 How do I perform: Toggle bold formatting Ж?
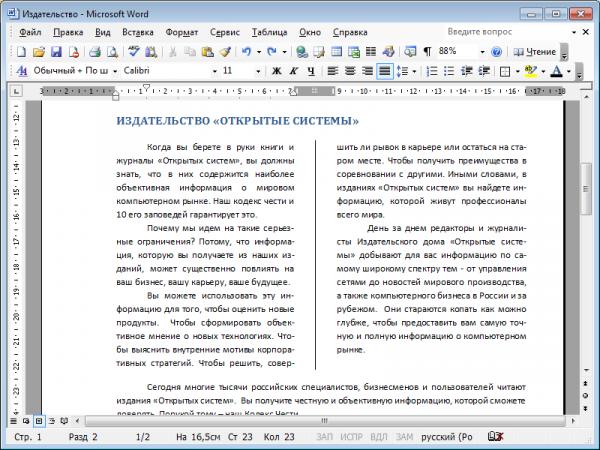point(276,71)
